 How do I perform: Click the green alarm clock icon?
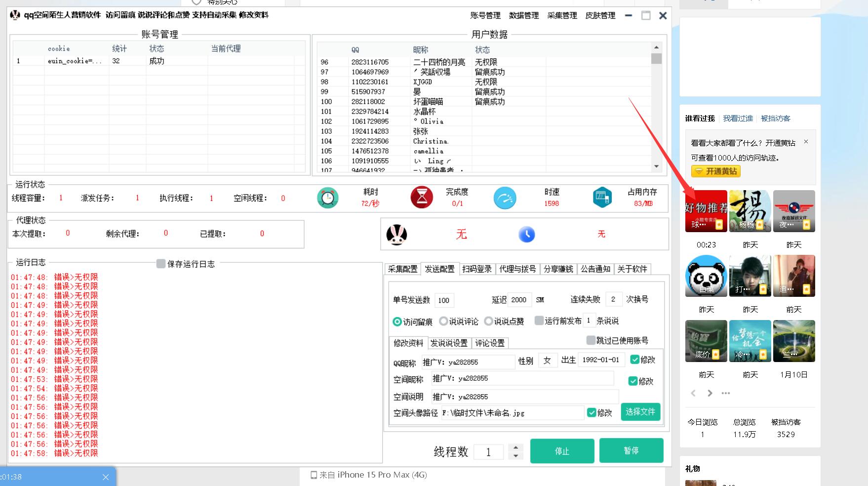(x=327, y=198)
